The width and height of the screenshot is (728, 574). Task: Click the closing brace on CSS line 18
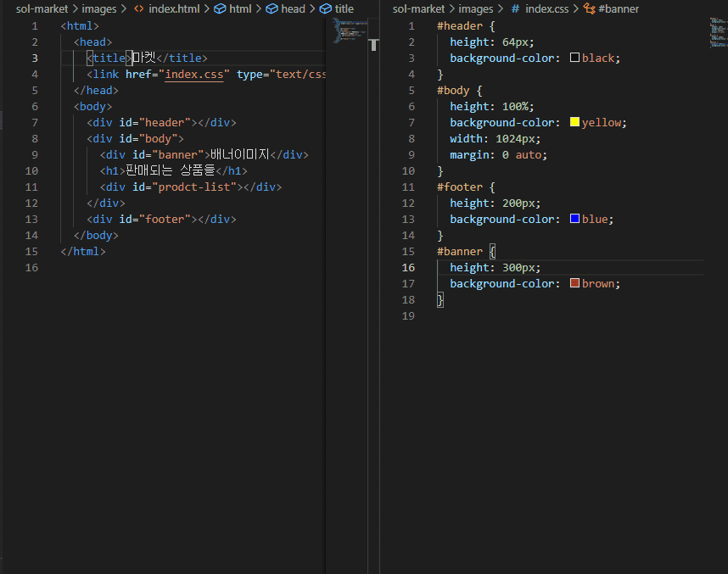click(x=440, y=300)
